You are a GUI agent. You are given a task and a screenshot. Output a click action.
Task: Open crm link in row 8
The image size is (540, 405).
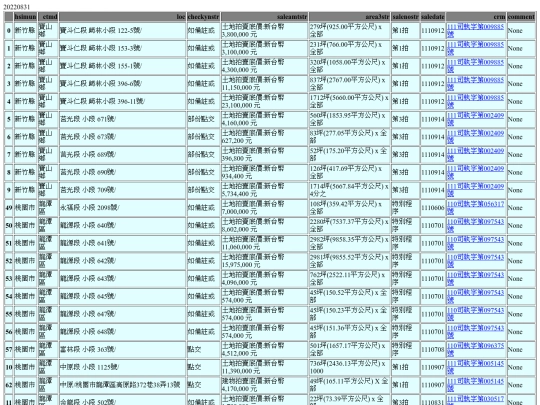click(475, 172)
